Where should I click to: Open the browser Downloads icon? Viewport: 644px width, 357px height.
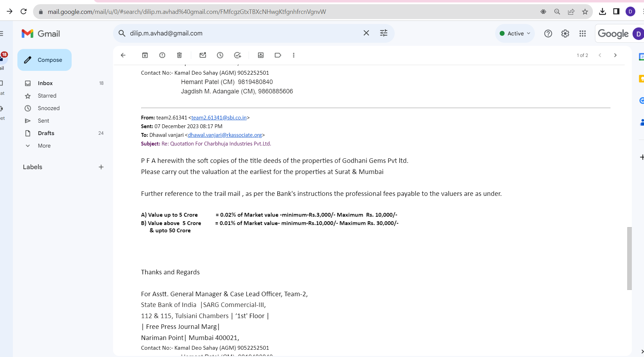[603, 11]
